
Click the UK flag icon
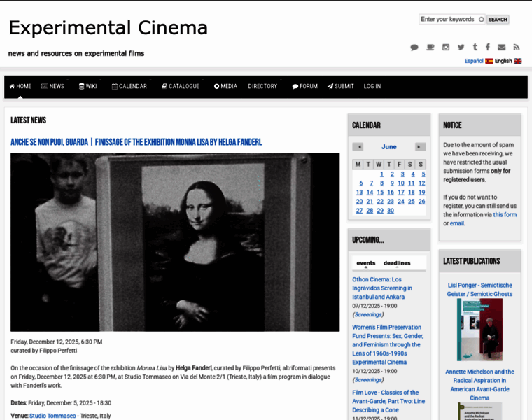[518, 61]
